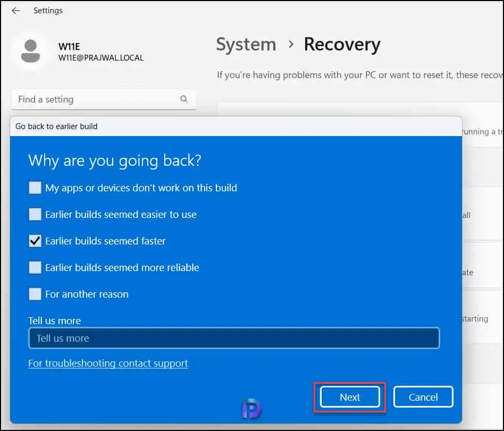Focus the 'Tell us more' text box
Screen dimensions: 504x431
pos(234,338)
